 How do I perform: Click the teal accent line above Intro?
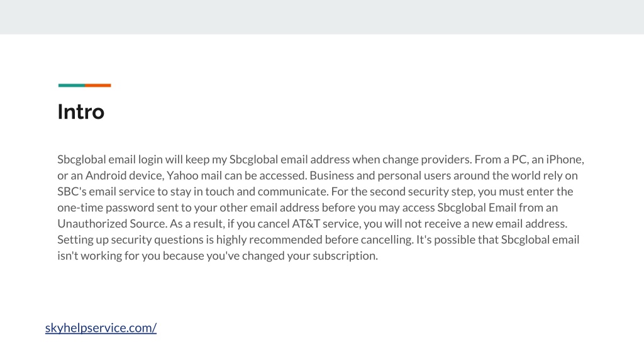point(72,85)
